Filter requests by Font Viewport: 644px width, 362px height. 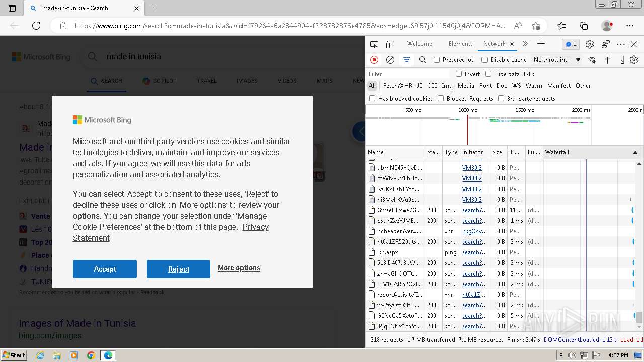tap(486, 86)
